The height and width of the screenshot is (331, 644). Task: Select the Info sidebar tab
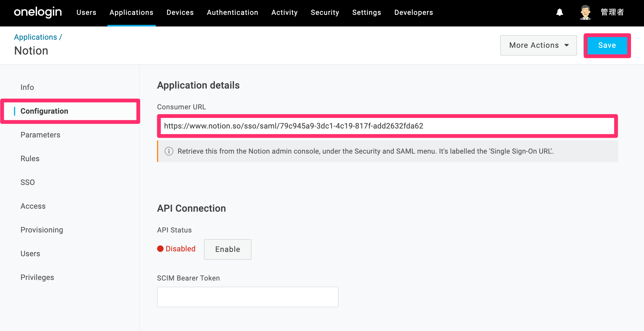pyautogui.click(x=27, y=87)
